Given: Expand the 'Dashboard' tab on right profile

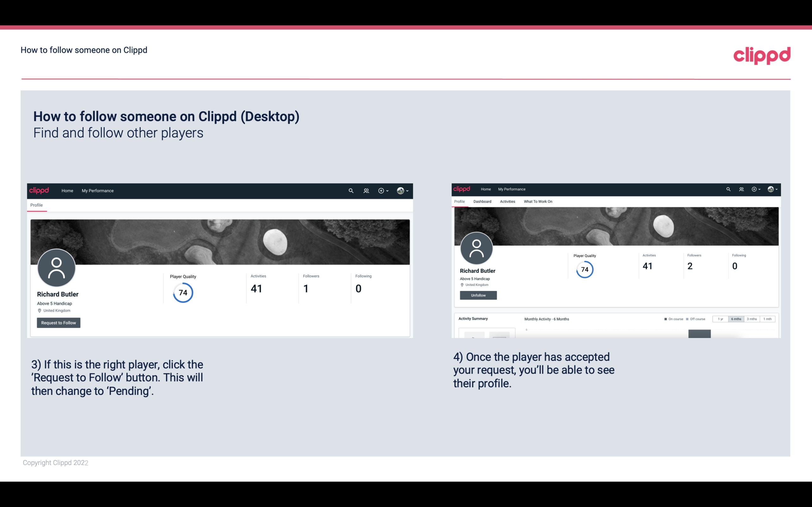Looking at the screenshot, I should point(482,201).
